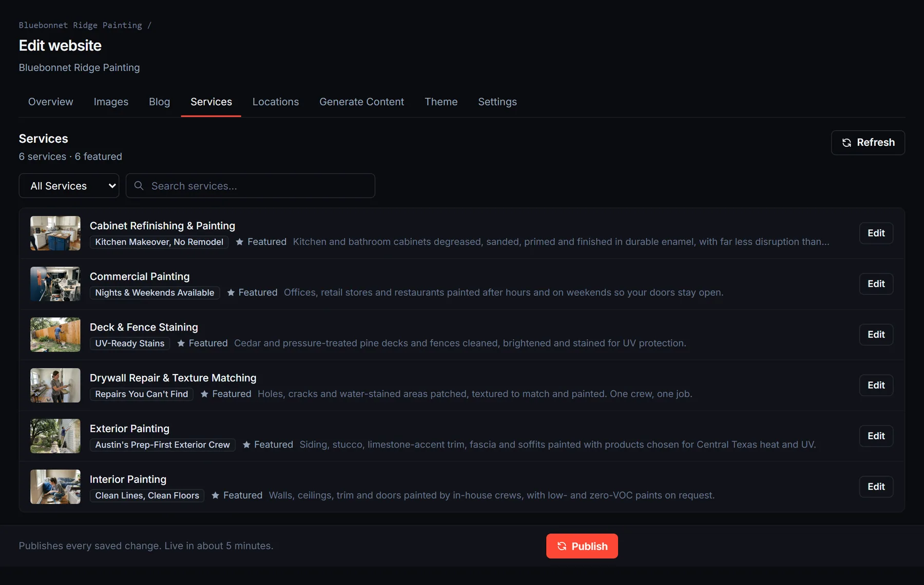This screenshot has height=585, width=924.
Task: Open the Interior Painting thumbnail image
Action: tap(55, 486)
